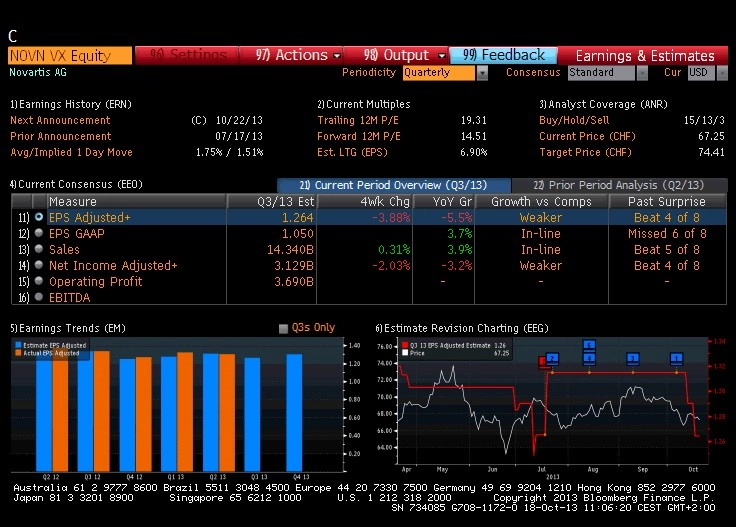Switch to Prior Period Analysis (Q2/13) tab
The image size is (736, 527).
point(619,185)
